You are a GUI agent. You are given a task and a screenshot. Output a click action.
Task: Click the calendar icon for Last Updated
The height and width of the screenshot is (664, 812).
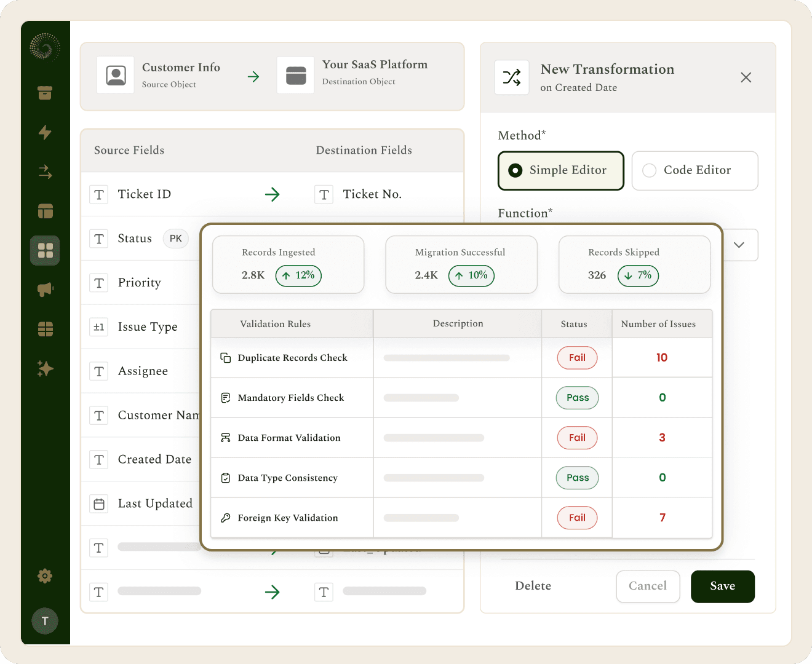point(99,504)
